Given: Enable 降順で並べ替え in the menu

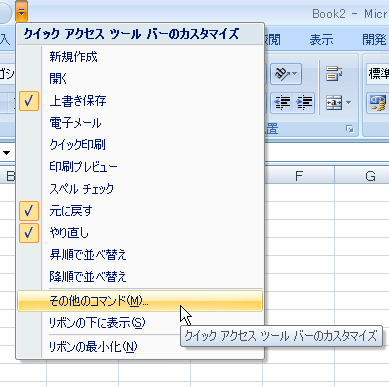Looking at the screenshot, I should coord(140,277).
